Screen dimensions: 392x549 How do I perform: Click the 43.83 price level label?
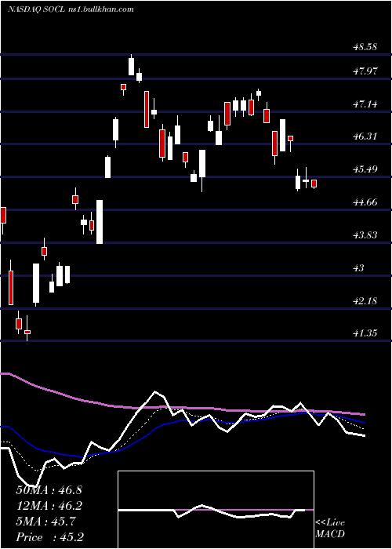(365, 235)
